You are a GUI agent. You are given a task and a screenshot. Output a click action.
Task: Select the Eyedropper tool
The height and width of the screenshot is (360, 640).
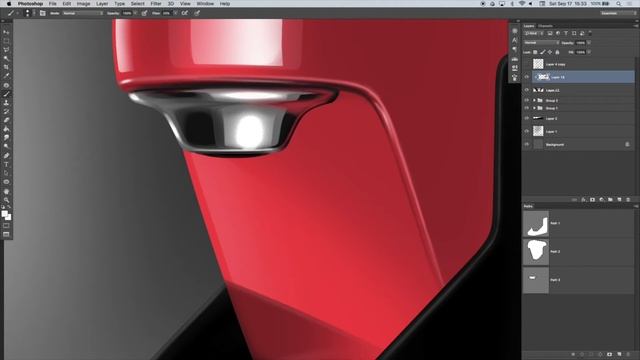6,76
